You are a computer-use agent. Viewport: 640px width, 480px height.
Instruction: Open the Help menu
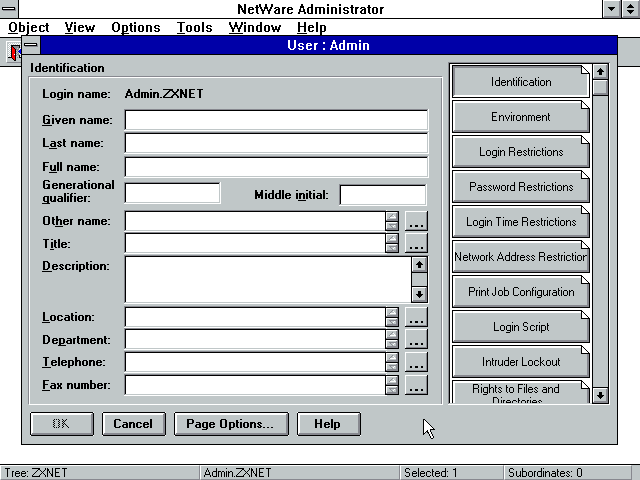pos(311,27)
